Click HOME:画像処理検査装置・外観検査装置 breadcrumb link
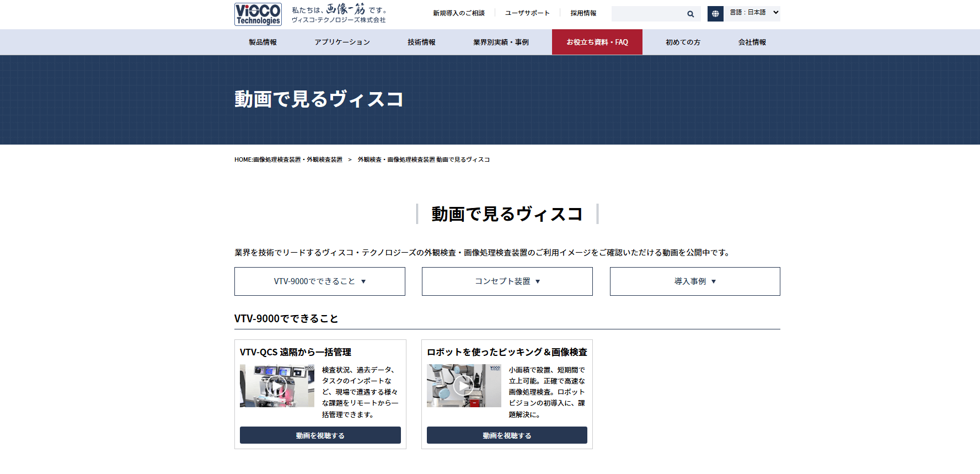This screenshot has height=474, width=980. click(x=288, y=159)
